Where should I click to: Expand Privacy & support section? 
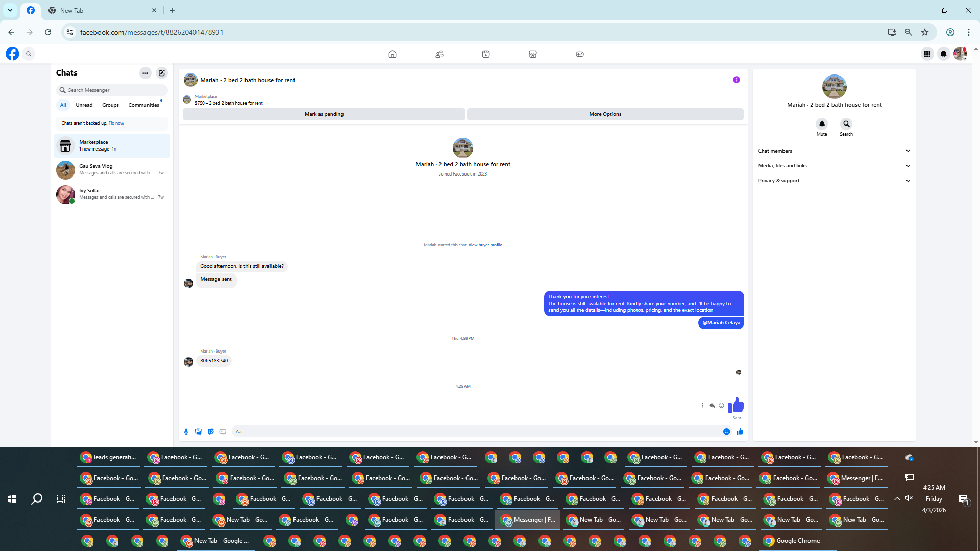834,181
